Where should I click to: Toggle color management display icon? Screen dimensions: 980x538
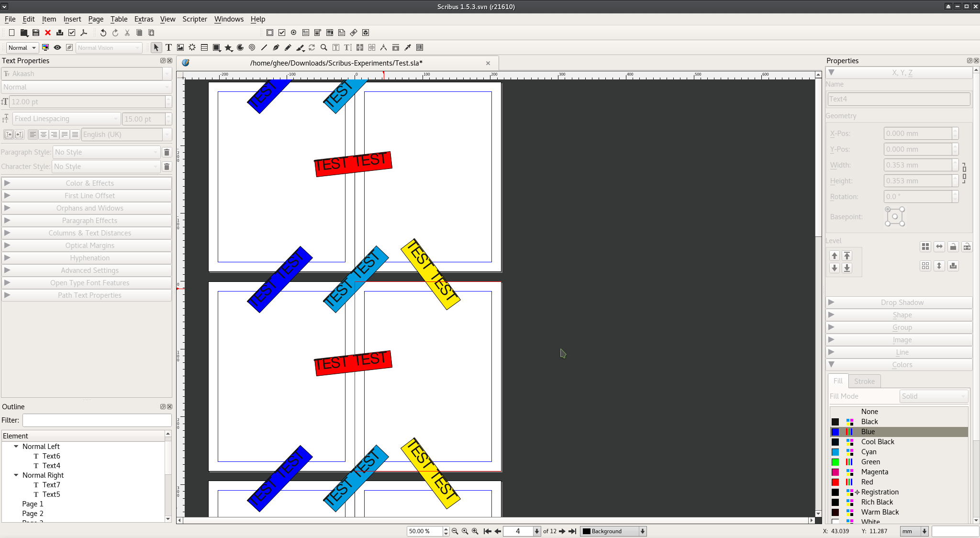(45, 47)
